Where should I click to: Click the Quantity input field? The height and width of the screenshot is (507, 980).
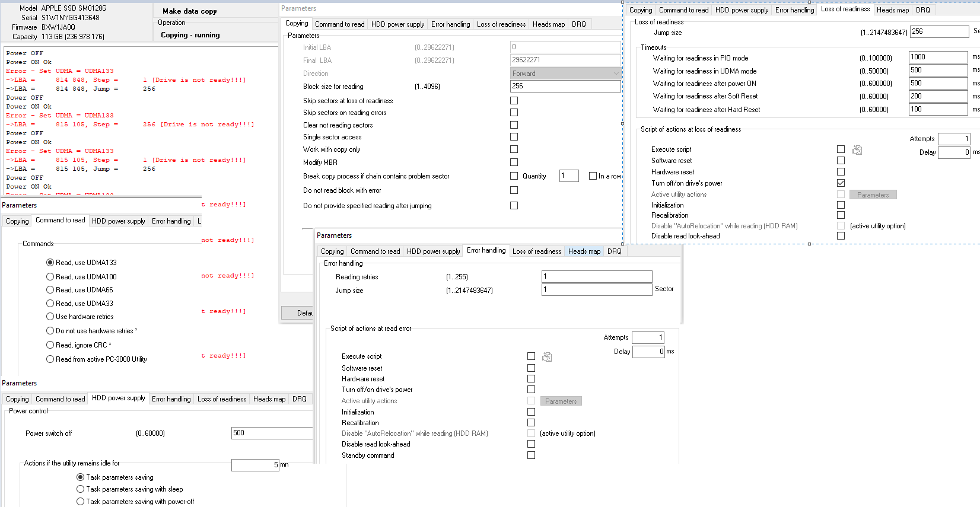point(569,176)
